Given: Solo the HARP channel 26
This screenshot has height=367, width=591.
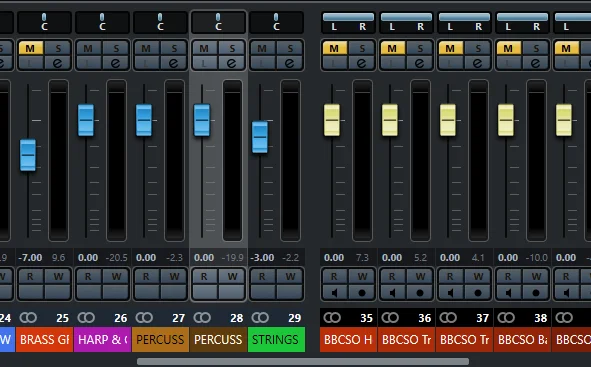Looking at the screenshot, I should [116, 48].
